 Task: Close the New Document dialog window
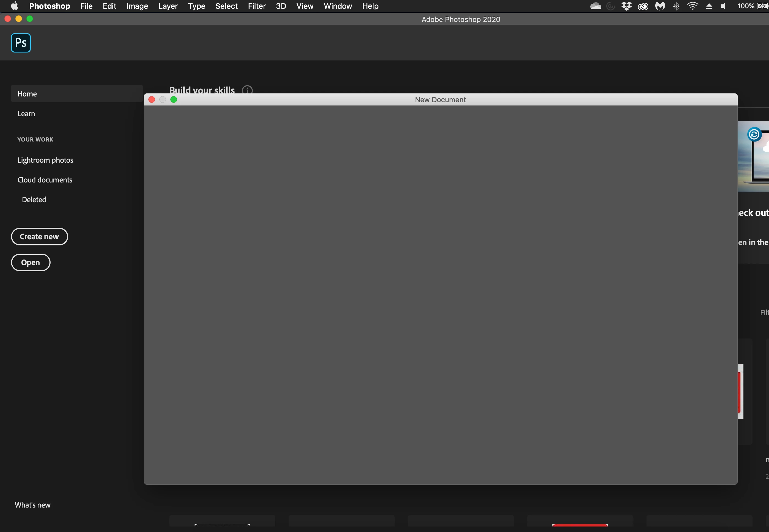coord(152,100)
